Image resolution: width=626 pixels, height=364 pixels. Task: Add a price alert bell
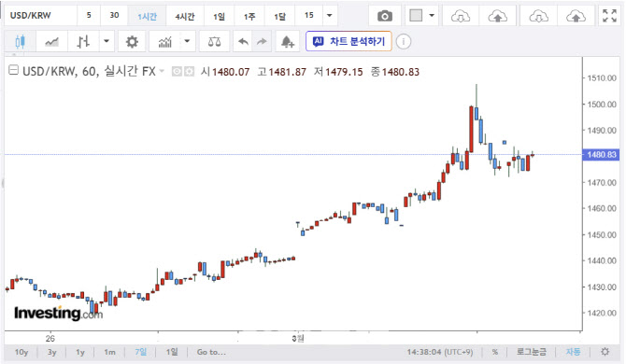288,41
